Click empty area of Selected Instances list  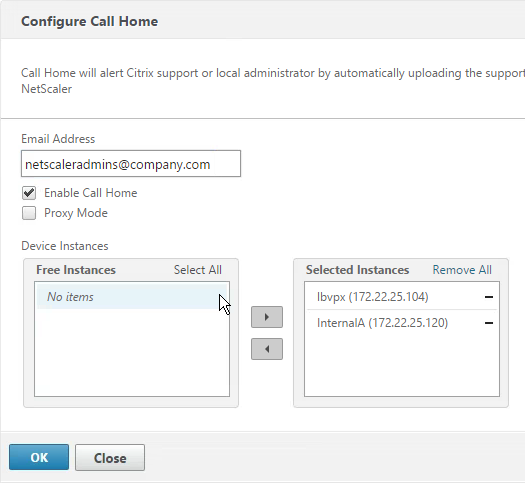(x=402, y=367)
